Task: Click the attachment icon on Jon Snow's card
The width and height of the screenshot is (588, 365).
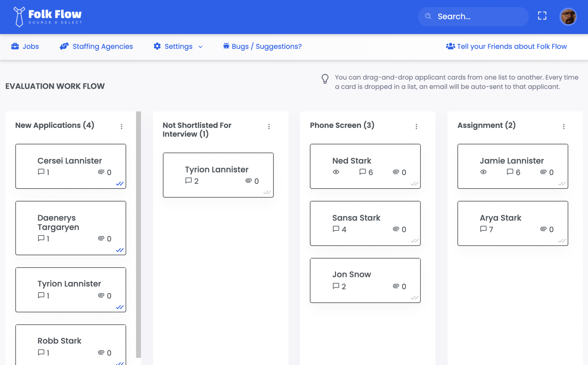Action: [x=395, y=286]
